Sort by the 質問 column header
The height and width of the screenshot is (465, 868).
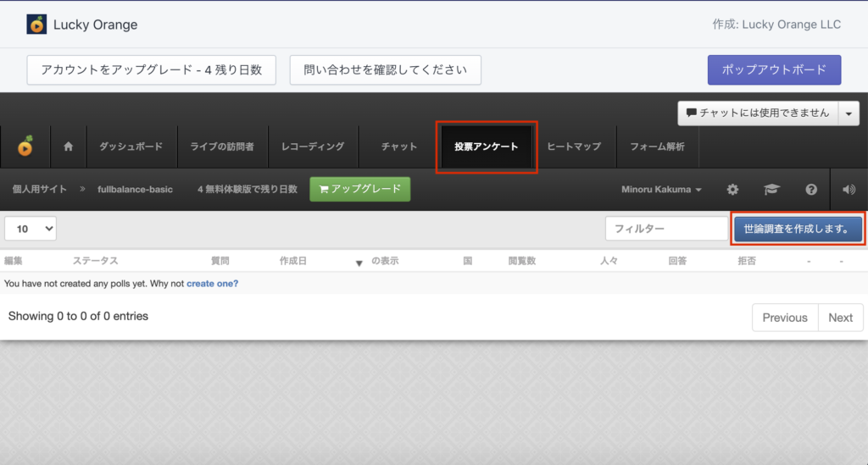coord(220,260)
